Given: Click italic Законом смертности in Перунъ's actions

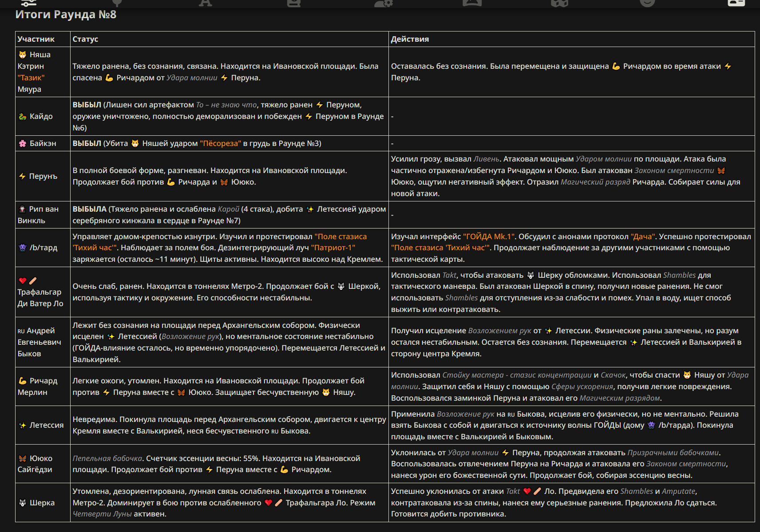Looking at the screenshot, I should pos(674,170).
